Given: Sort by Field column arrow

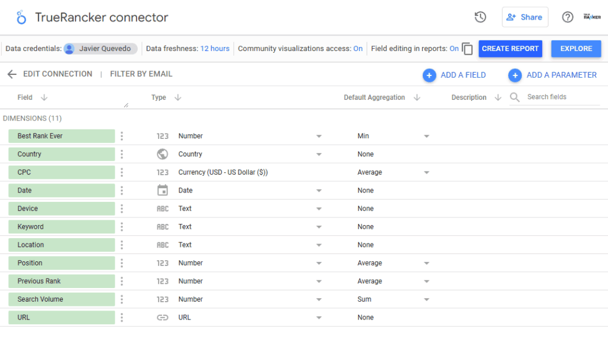Looking at the screenshot, I should click(x=44, y=97).
